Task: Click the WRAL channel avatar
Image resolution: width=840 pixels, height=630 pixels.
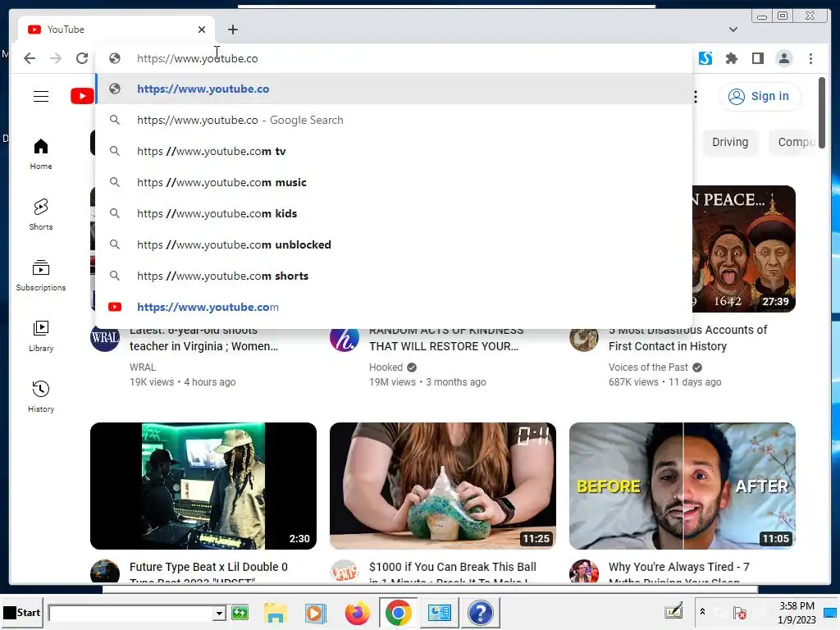Action: click(104, 339)
